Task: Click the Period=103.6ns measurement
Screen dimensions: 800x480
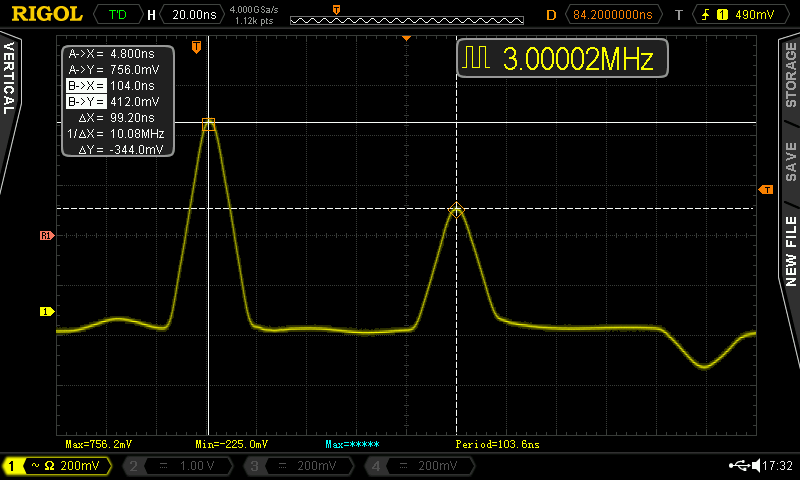Action: (x=497, y=444)
